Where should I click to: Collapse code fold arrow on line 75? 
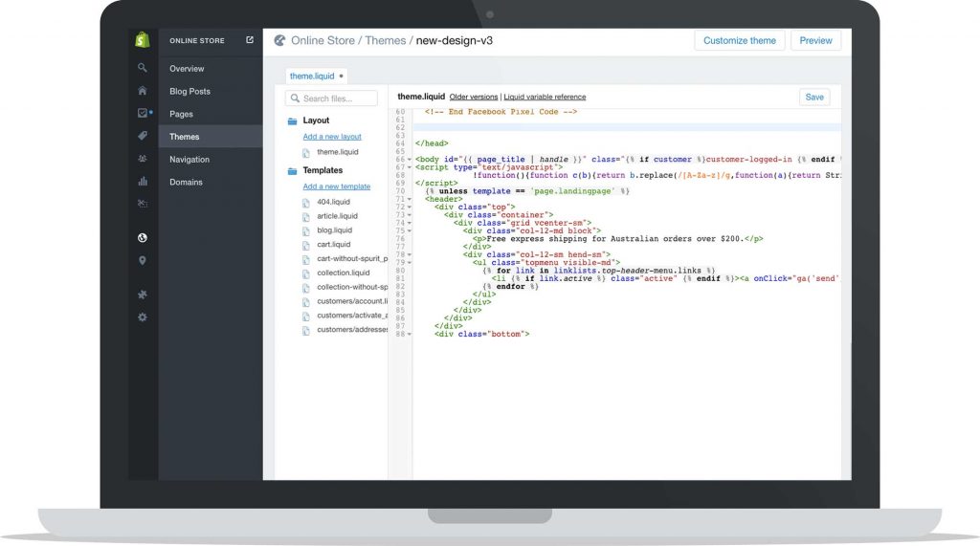(410, 231)
